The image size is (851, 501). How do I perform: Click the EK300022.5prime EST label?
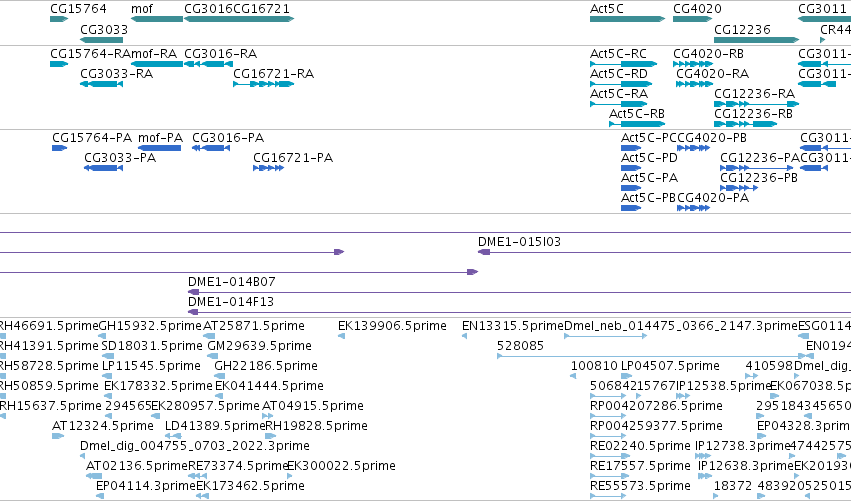341,466
